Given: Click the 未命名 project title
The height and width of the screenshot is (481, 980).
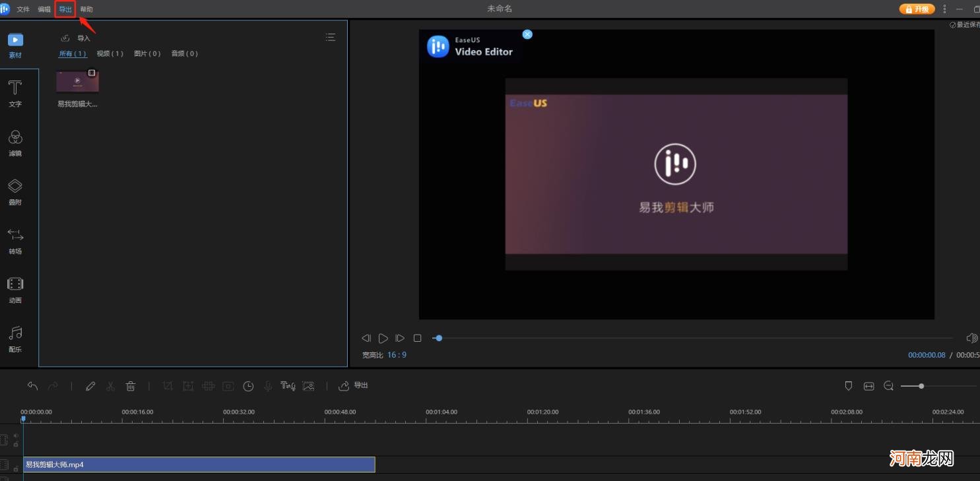Looking at the screenshot, I should (x=500, y=9).
